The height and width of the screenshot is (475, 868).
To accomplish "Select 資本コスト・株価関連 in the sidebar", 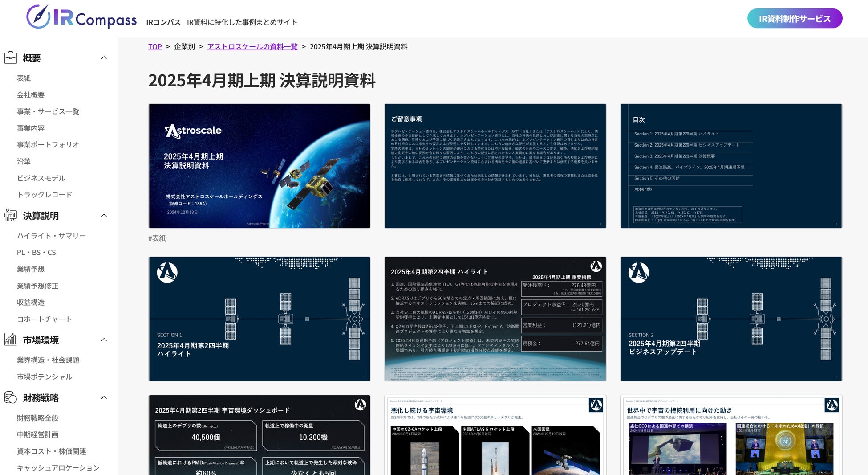I will pos(52,451).
